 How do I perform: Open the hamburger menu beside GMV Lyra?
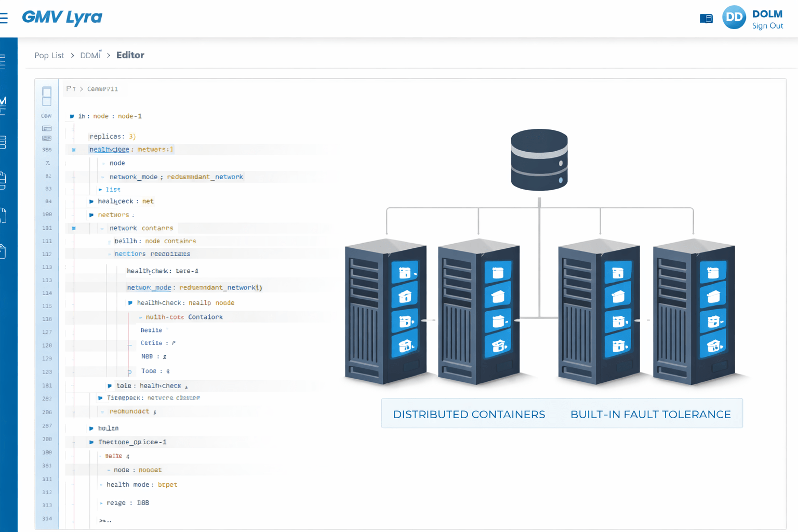coord(4,18)
